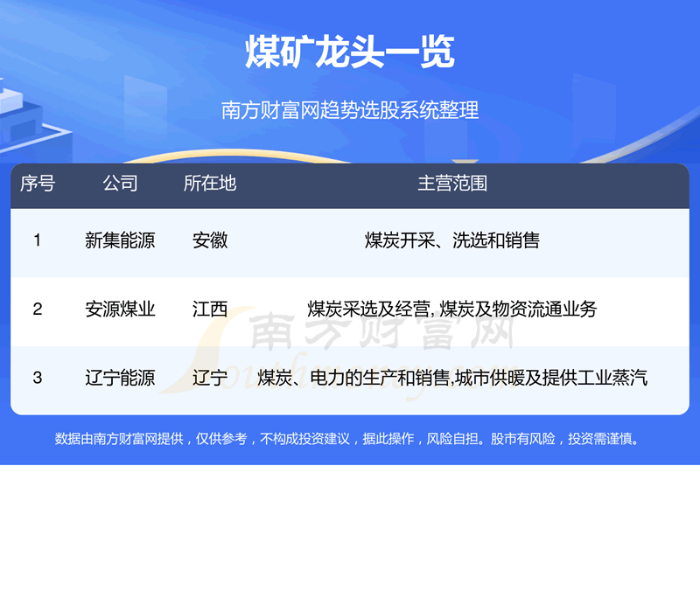The height and width of the screenshot is (612, 700).
Task: Select the subtitle 南方财富网趋势选股系统整理
Action: click(x=350, y=111)
